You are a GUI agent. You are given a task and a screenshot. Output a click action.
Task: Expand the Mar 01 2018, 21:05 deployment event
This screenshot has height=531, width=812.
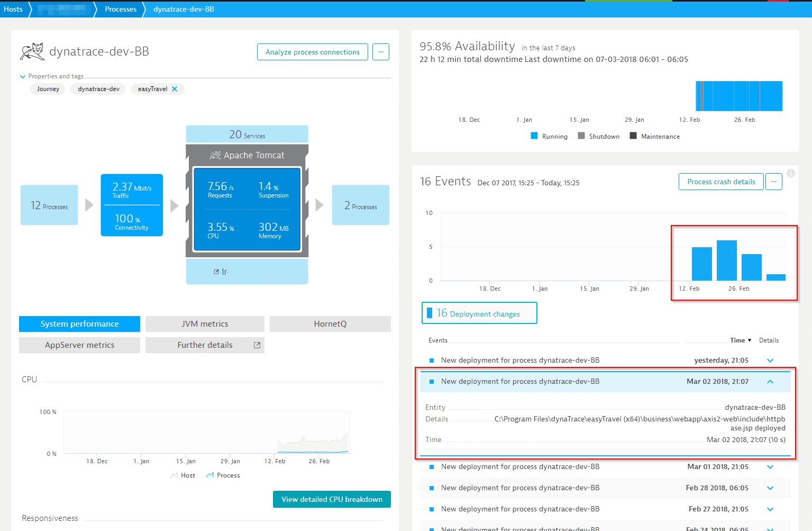770,466
